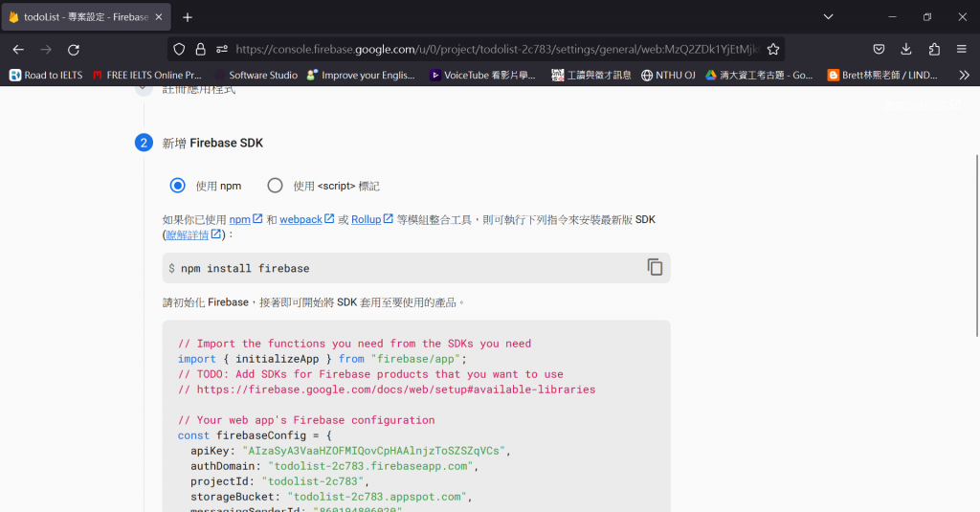Viewport: 980px width, 512px height.
Task: Click the projectId value "todolist-2c783"
Action: coord(313,481)
